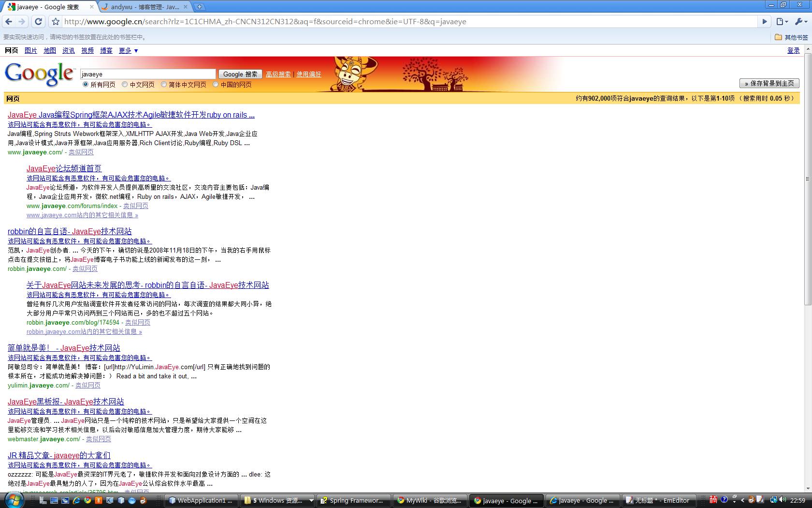Expand the 更多 dropdown menu
The image size is (812, 508).
[129, 50]
